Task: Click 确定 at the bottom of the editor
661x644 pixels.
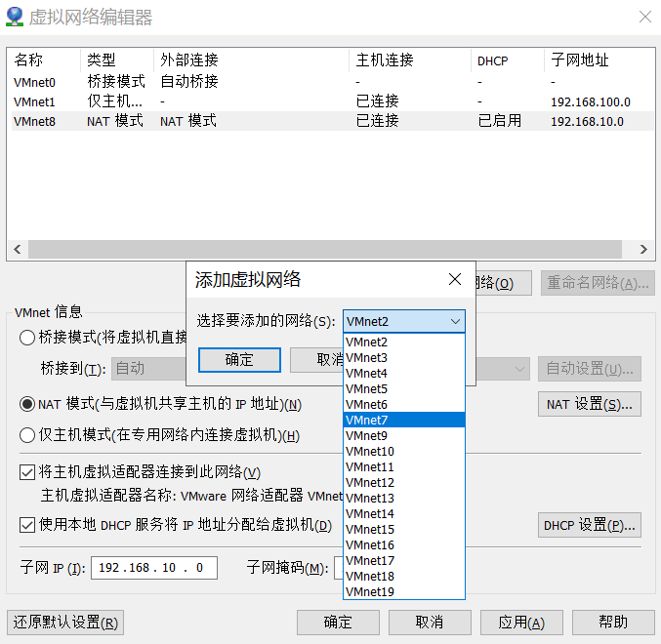Action: pyautogui.click(x=338, y=623)
